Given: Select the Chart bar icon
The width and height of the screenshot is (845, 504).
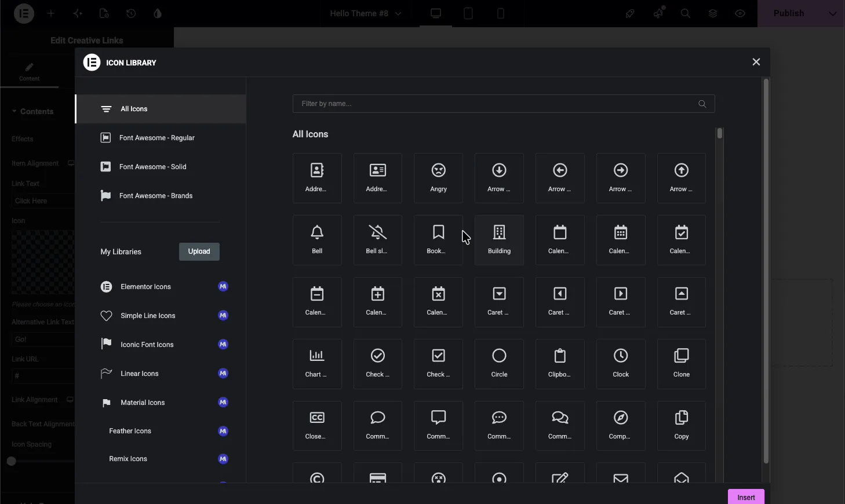Looking at the screenshot, I should point(317,364).
